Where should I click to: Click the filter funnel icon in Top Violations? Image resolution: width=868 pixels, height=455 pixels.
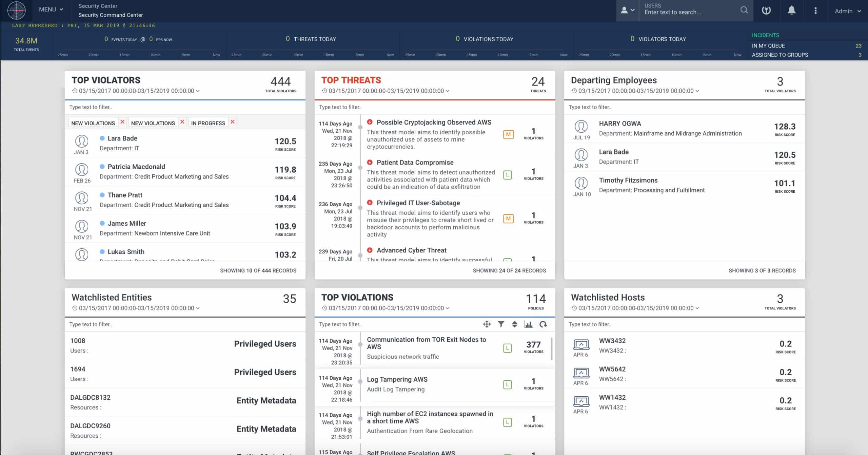click(501, 324)
